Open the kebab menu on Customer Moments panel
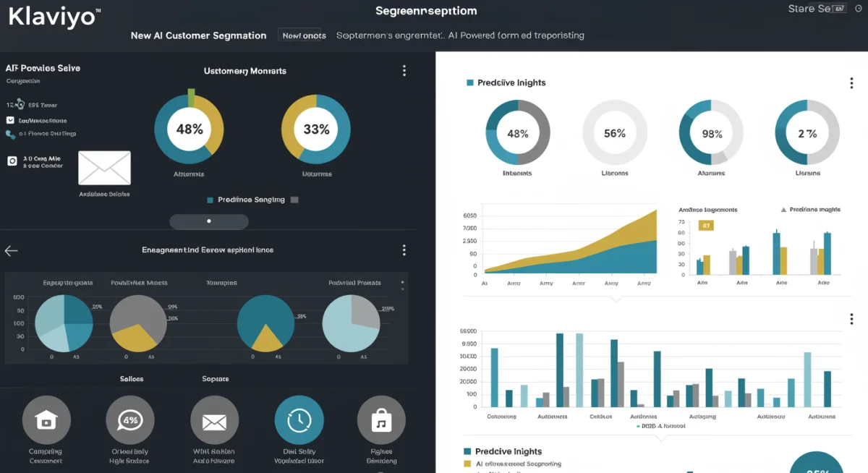This screenshot has height=473, width=868. click(x=404, y=70)
